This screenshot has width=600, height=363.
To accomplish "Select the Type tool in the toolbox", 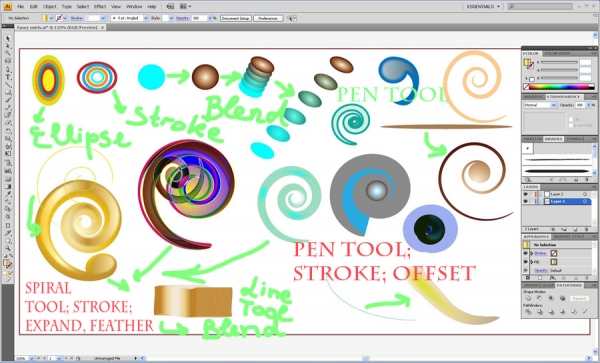I will click(x=8, y=77).
